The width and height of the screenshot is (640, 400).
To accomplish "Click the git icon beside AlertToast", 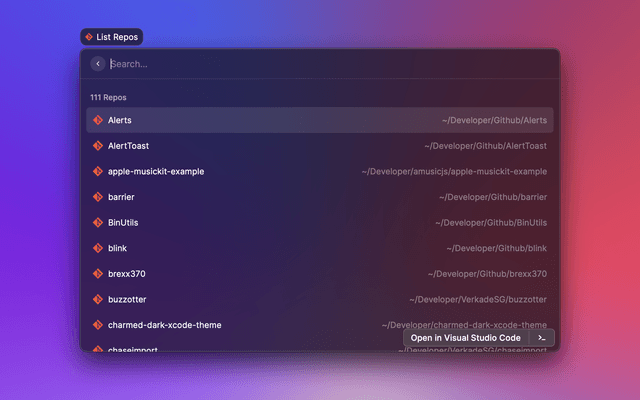I will 98,146.
